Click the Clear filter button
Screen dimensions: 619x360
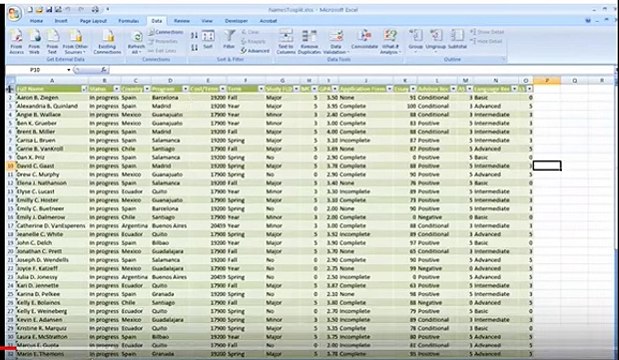click(249, 32)
